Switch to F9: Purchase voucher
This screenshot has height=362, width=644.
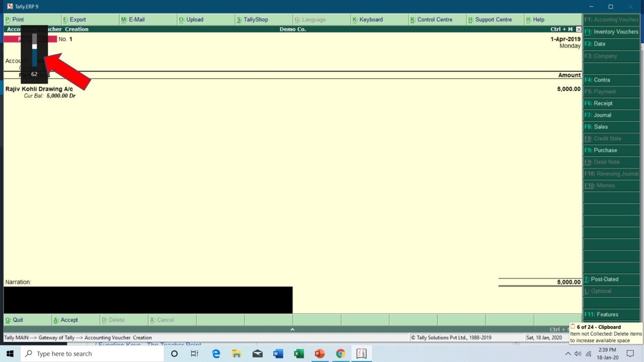[611, 150]
